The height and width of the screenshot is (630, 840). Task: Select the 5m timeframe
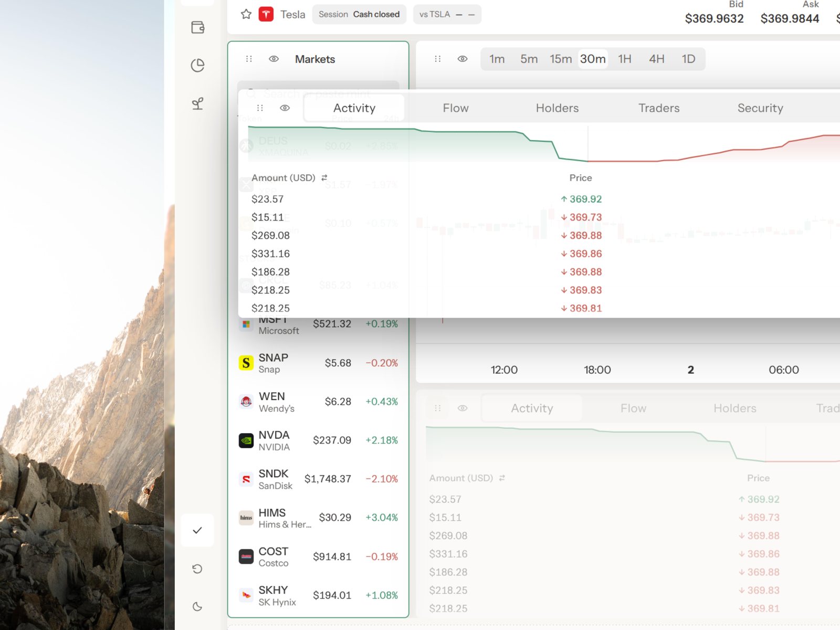[x=529, y=59]
